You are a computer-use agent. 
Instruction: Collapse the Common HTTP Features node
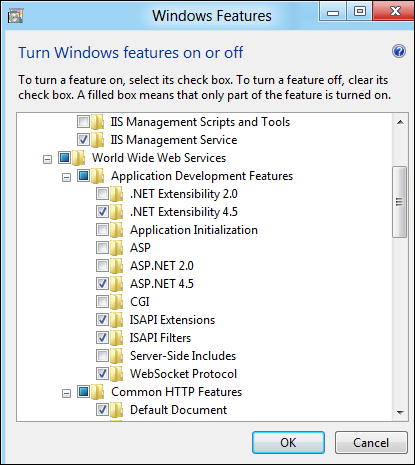tap(66, 393)
